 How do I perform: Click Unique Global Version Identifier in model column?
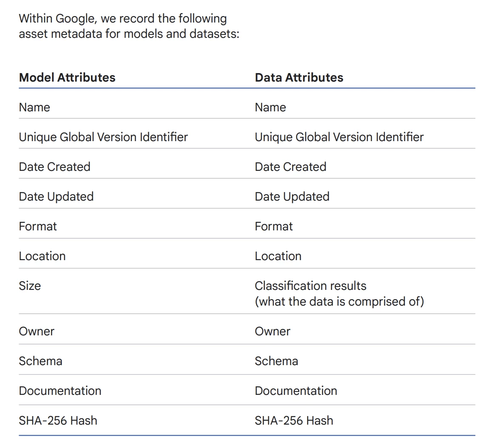tap(103, 137)
